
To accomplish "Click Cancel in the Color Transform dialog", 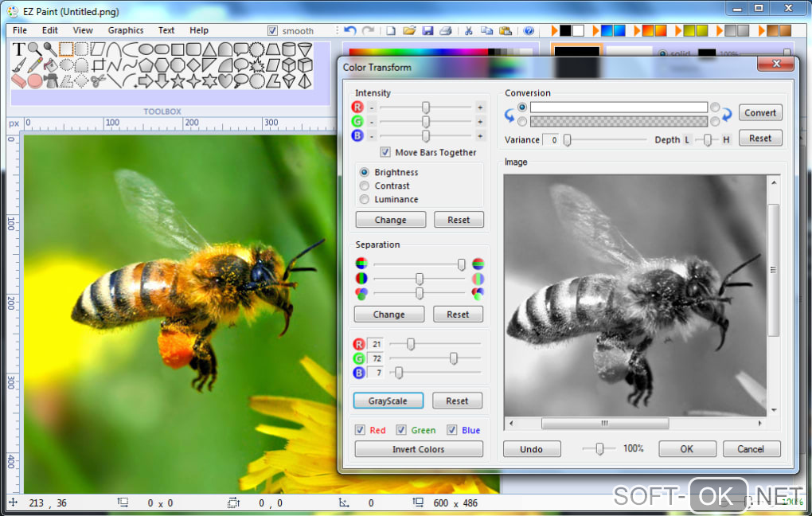I will tap(751, 448).
